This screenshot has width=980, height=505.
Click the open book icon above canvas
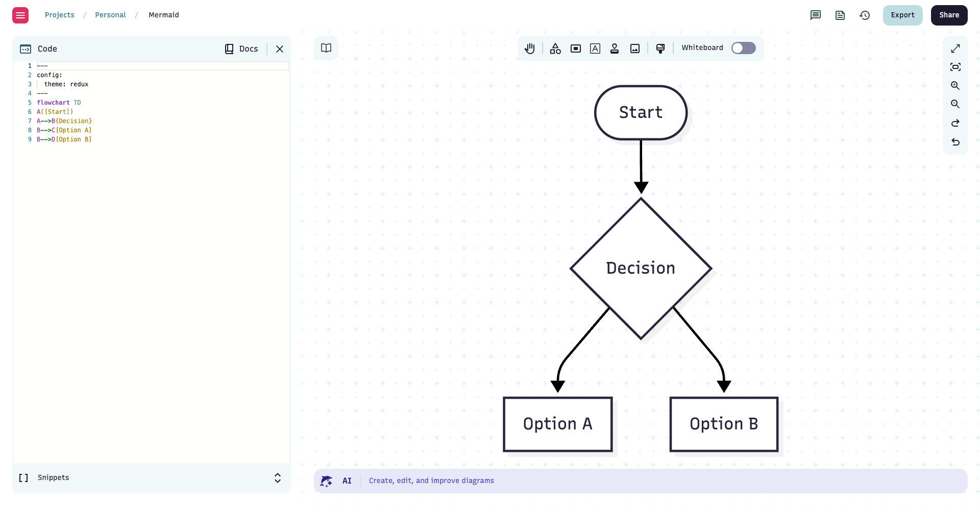(326, 48)
